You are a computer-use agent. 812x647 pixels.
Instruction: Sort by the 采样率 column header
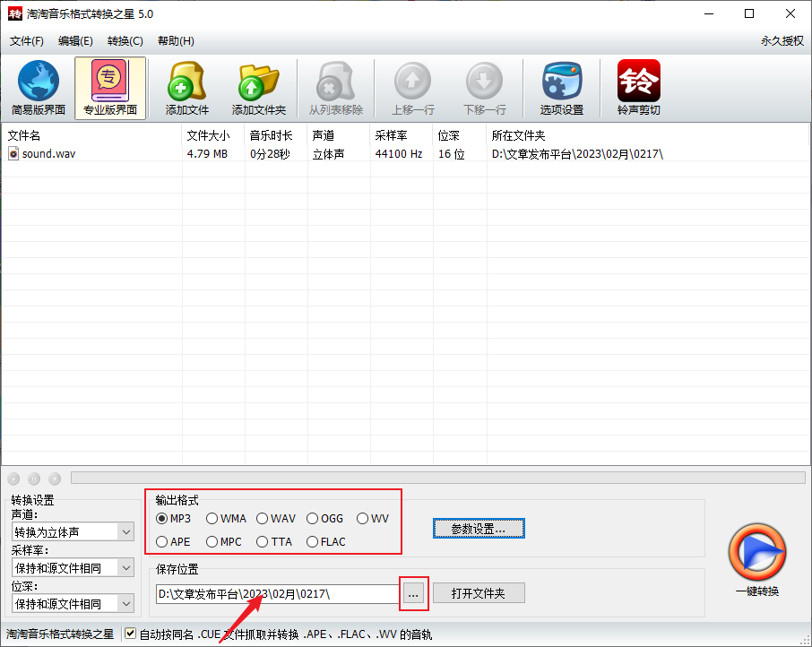[x=402, y=135]
